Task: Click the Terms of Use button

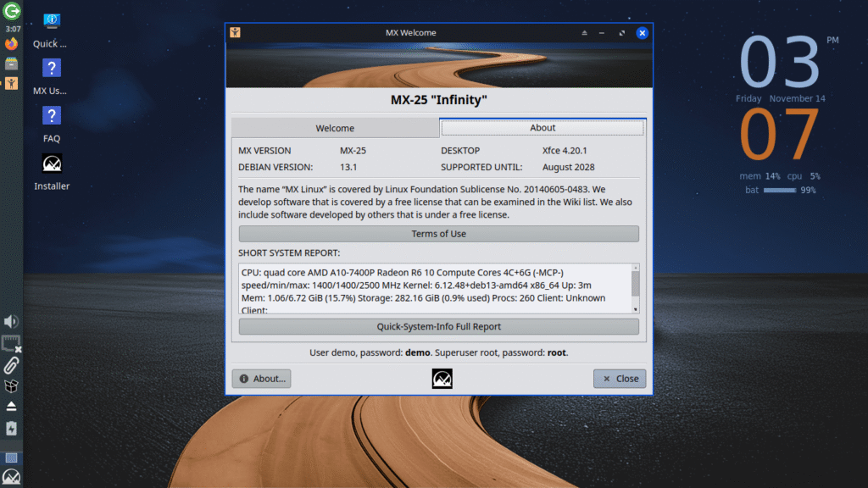Action: tap(438, 234)
